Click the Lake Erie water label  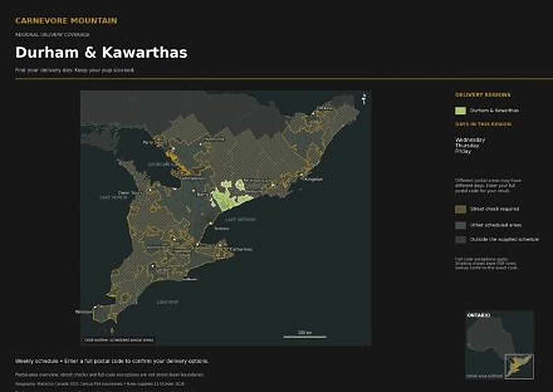[x=168, y=302]
